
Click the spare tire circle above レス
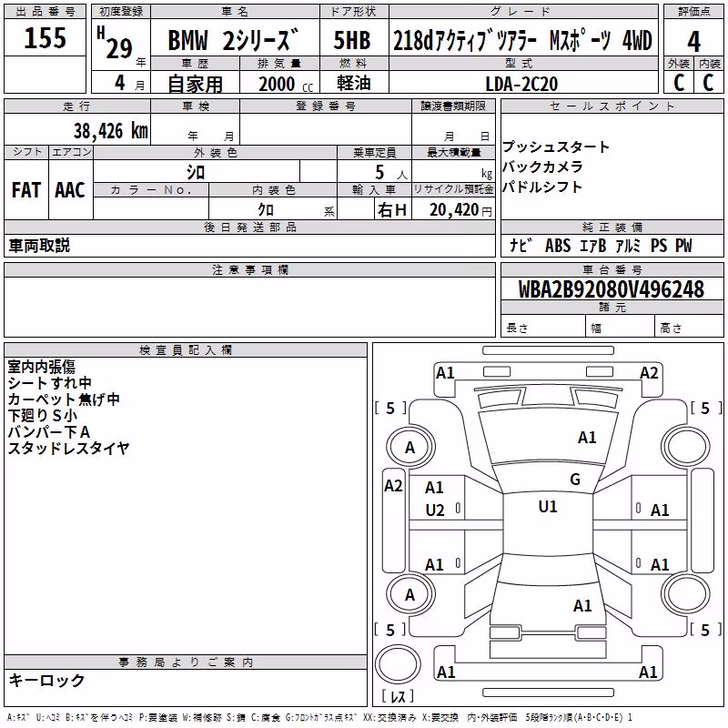(x=398, y=664)
